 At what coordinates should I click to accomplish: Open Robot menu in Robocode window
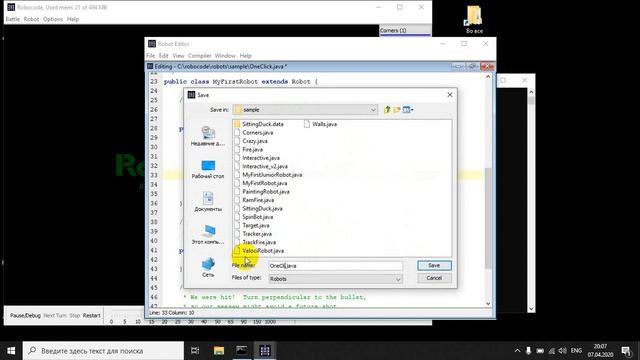31,19
